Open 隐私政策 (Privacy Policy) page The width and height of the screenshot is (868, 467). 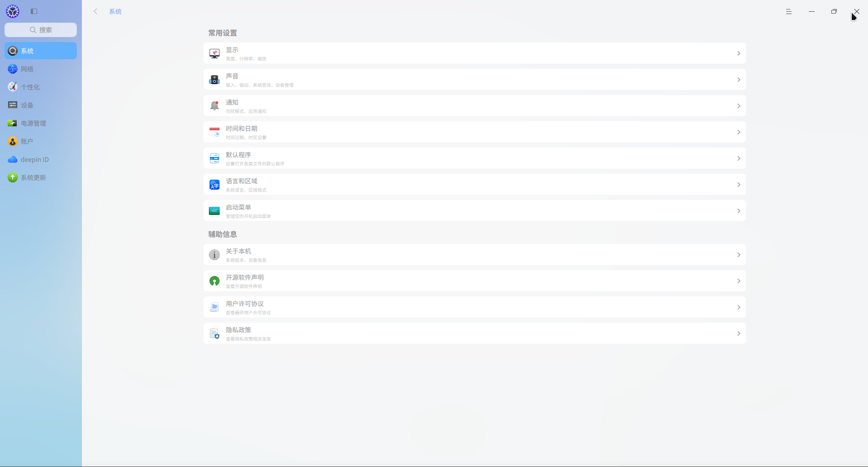click(x=474, y=333)
